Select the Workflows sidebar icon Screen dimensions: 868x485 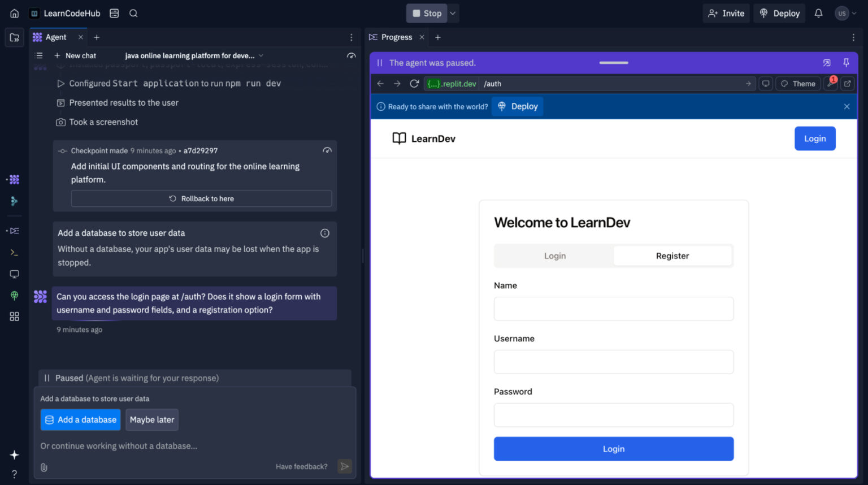click(x=14, y=230)
